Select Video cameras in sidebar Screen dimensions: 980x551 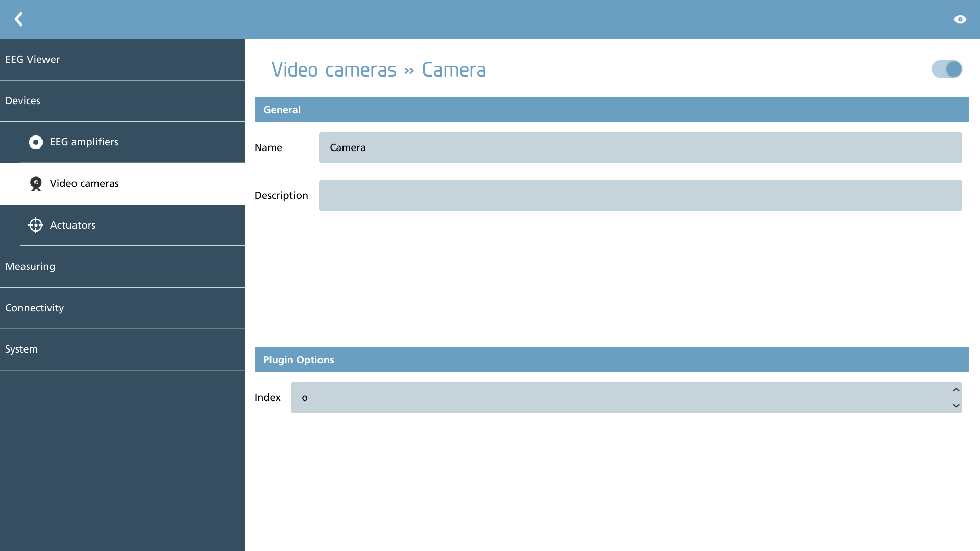[122, 184]
